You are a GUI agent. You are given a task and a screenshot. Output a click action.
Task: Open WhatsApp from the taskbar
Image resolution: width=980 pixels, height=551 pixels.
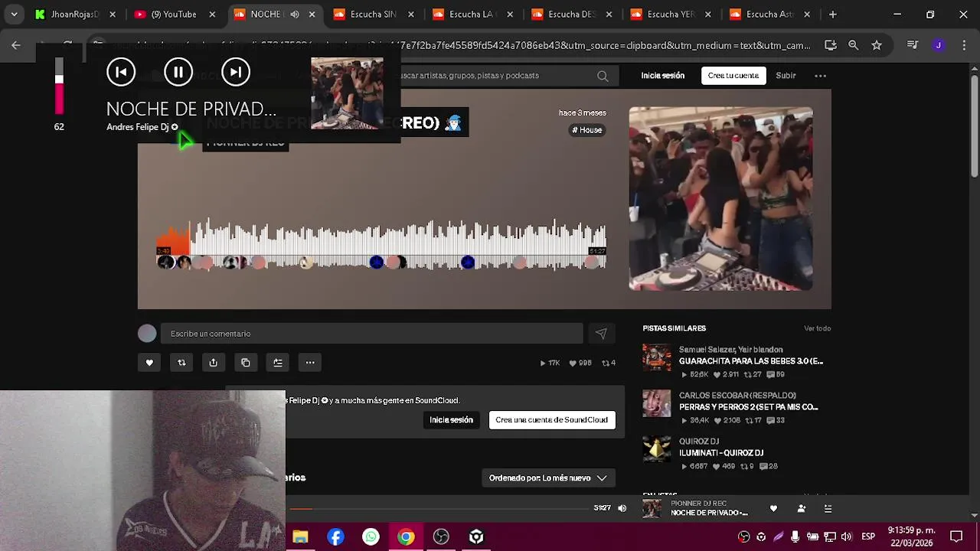371,537
